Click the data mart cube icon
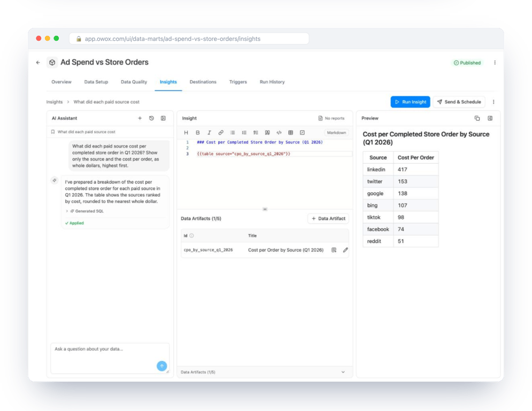The image size is (532, 411). tap(52, 63)
